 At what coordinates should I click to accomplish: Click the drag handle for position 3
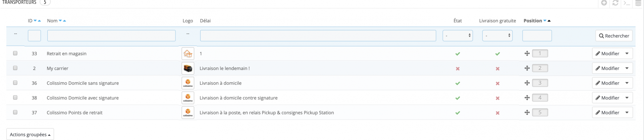click(x=527, y=83)
